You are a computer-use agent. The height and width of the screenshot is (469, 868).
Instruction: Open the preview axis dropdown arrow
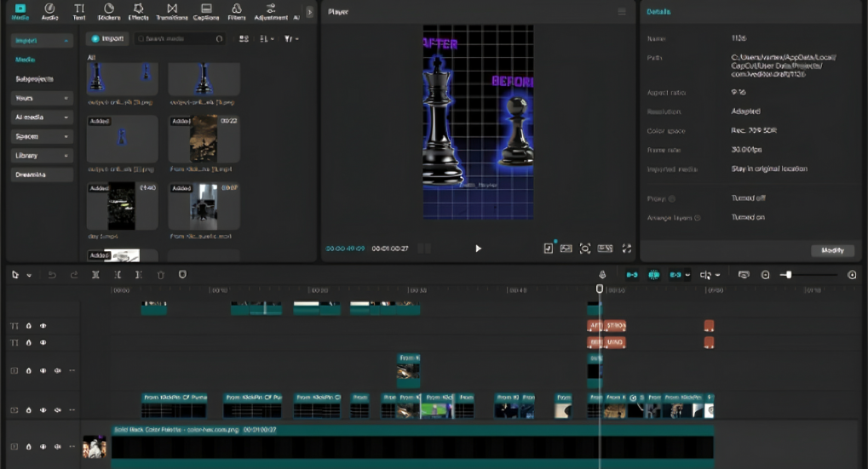point(718,275)
